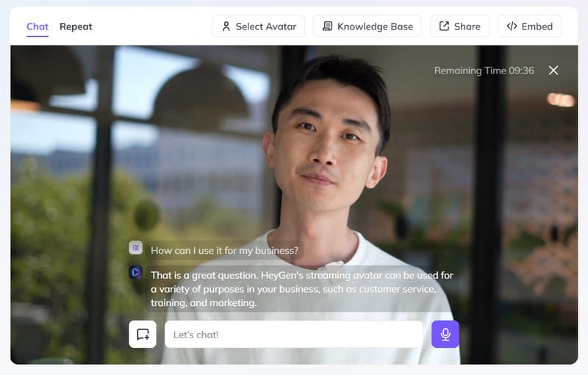Switch to the Chat tab
The image size is (588, 375).
[37, 26]
